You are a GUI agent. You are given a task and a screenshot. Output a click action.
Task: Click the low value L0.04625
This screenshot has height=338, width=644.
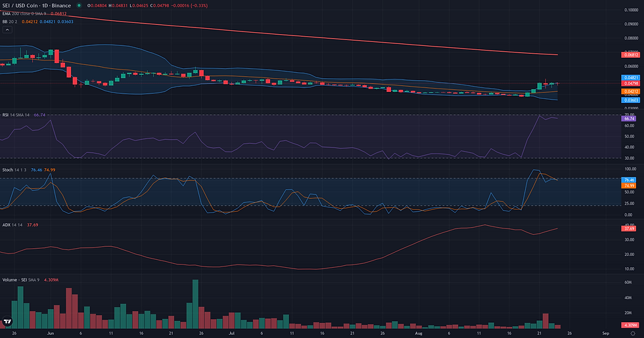click(139, 6)
